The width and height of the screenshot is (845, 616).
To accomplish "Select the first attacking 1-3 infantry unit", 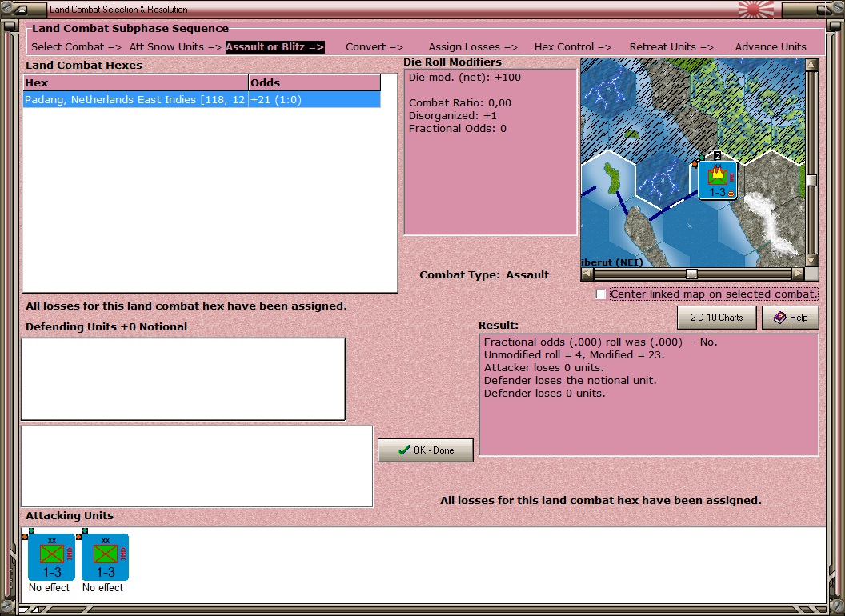I will 51,557.
